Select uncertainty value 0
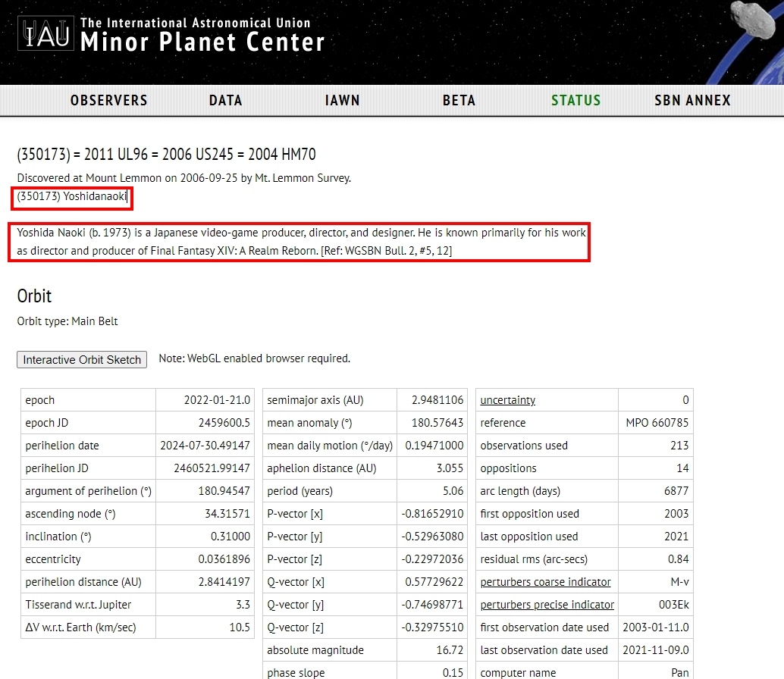 686,400
